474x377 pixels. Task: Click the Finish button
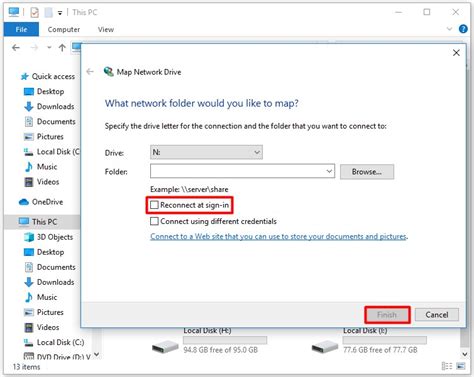click(387, 315)
